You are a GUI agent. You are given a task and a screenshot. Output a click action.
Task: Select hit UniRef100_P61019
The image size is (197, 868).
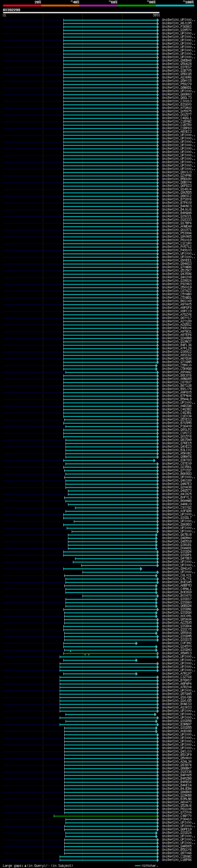pos(176,240)
